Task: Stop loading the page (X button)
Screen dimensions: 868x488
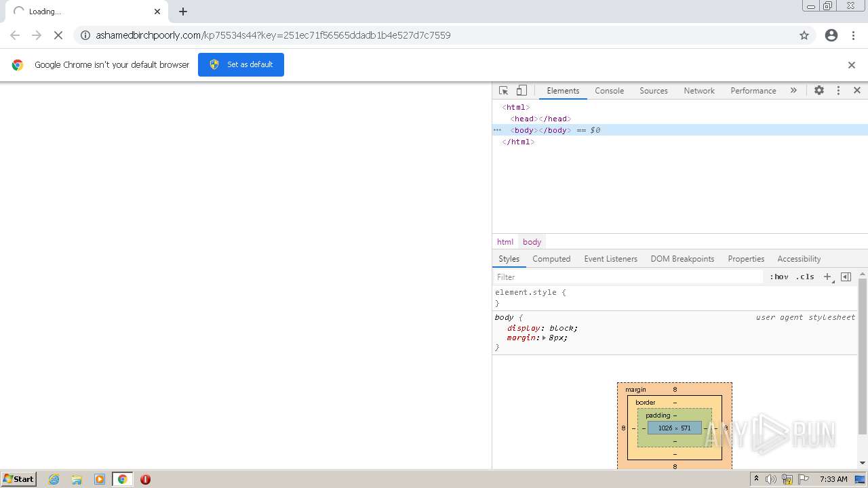Action: coord(58,35)
